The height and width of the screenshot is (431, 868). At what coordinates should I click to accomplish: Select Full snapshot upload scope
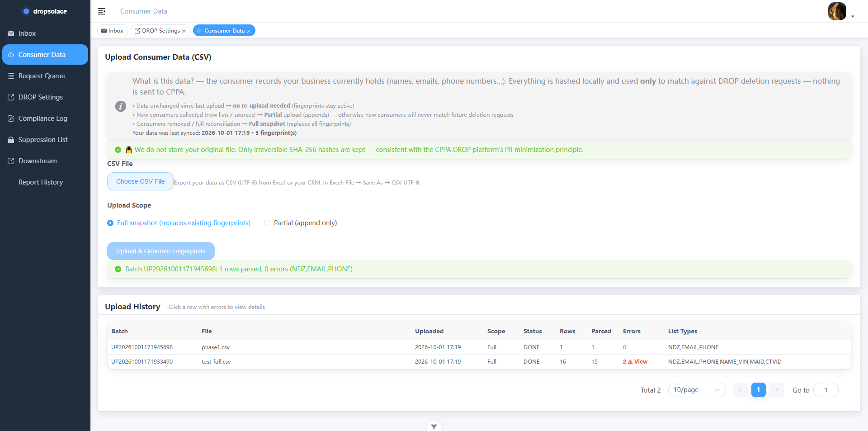click(x=179, y=223)
